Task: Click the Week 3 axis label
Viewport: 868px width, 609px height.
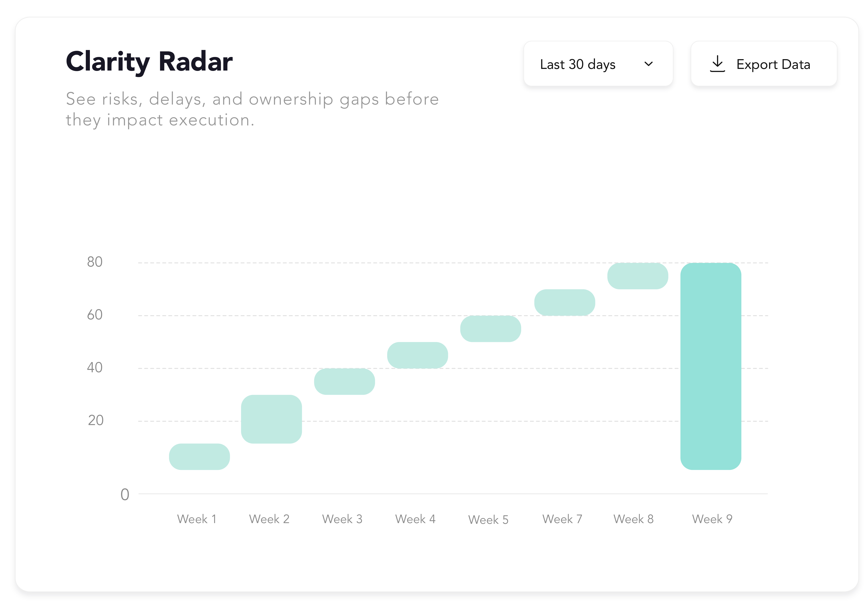Action: tap(342, 519)
